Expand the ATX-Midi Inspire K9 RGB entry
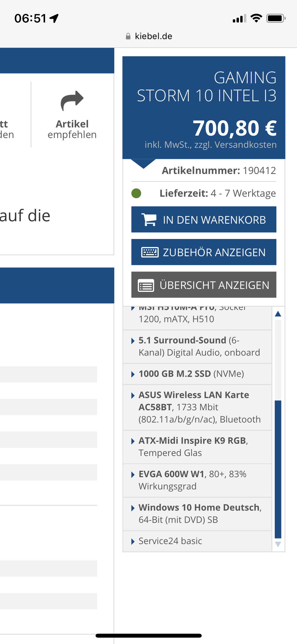 197,447
